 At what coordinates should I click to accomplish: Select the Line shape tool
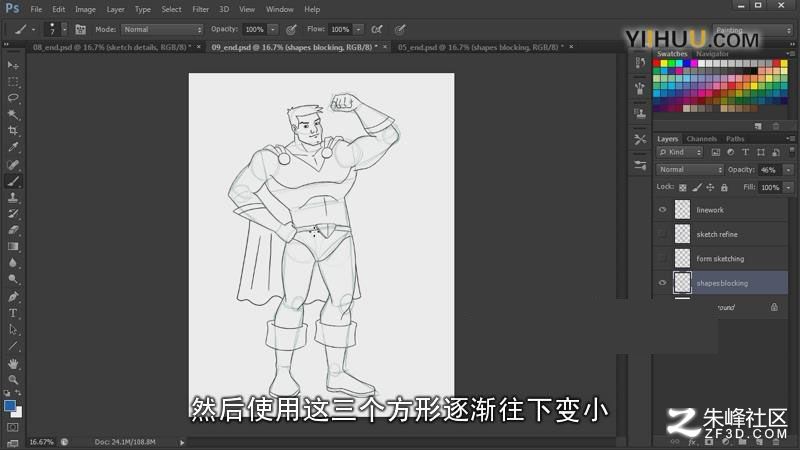click(13, 346)
